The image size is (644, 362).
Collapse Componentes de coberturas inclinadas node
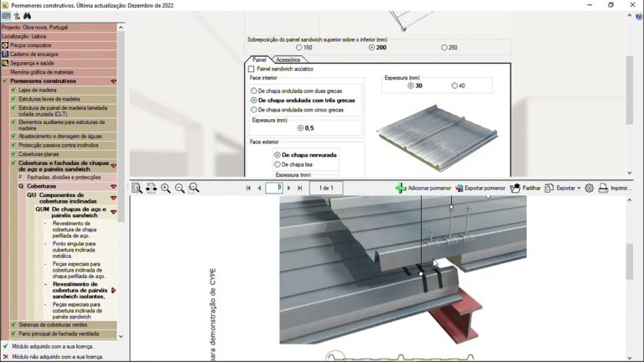point(113,199)
